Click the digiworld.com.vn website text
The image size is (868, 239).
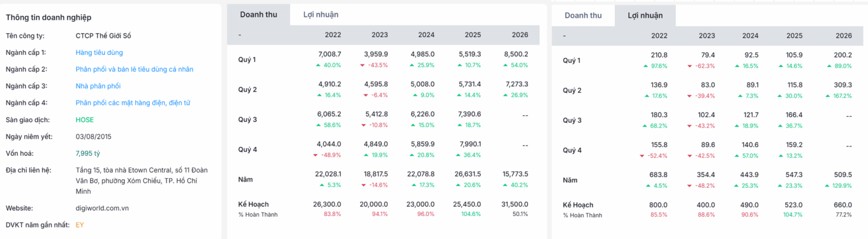(102, 208)
